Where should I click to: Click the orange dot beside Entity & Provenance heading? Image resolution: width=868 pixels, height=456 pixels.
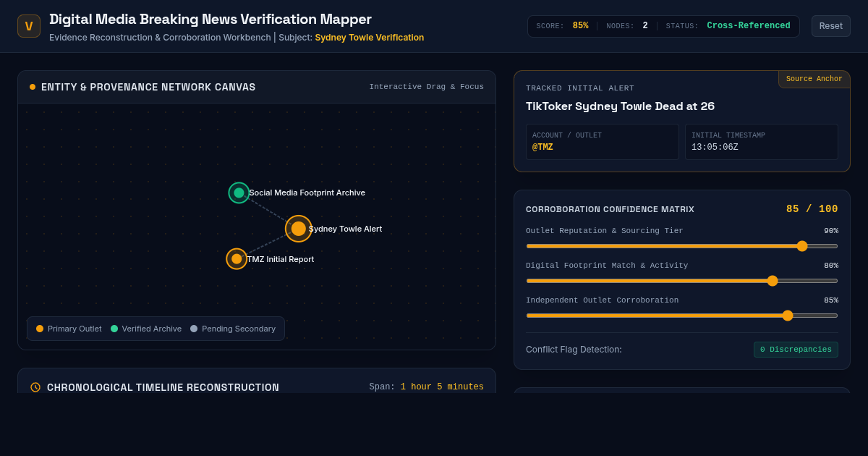pyautogui.click(x=33, y=87)
